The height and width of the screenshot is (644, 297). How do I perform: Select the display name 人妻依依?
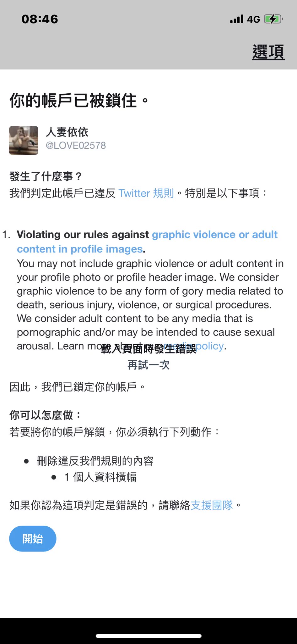pos(67,132)
